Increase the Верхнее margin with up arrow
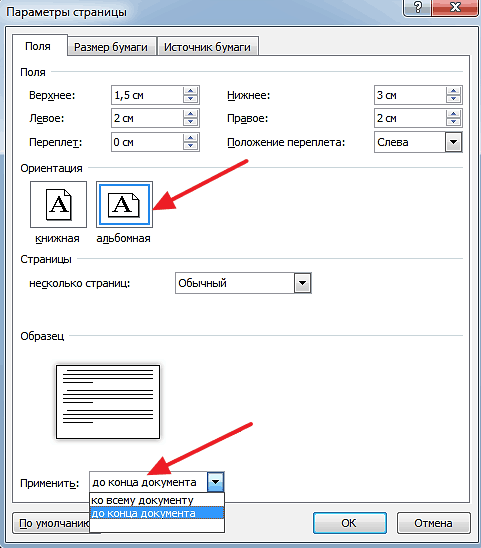The image size is (481, 548). [x=191, y=91]
